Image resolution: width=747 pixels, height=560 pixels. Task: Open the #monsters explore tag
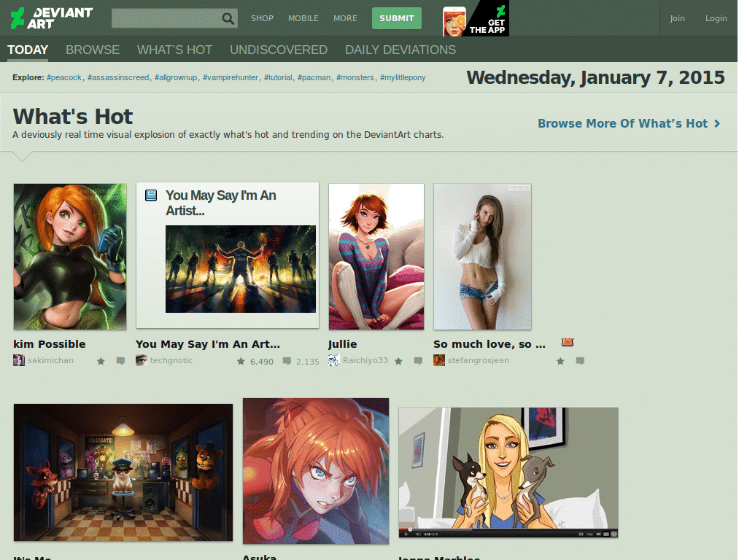[355, 77]
